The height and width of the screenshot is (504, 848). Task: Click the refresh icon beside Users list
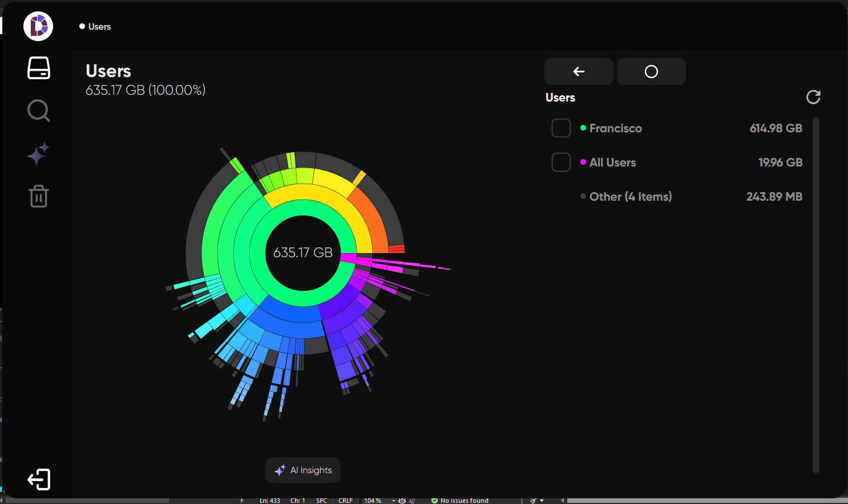coord(813,97)
